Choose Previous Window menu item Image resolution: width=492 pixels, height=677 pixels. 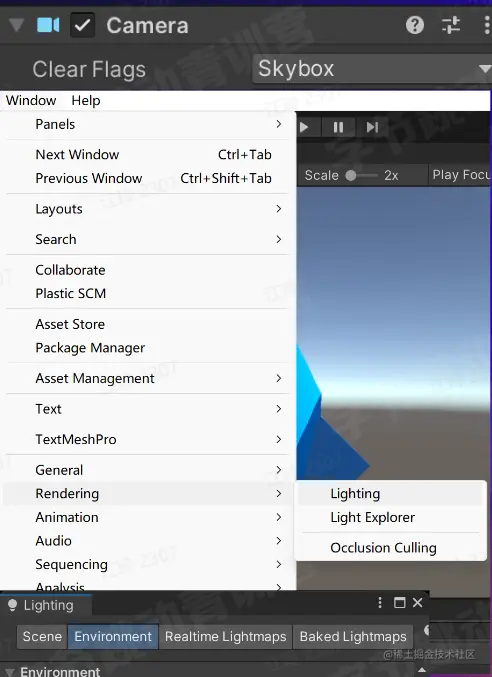point(148,178)
